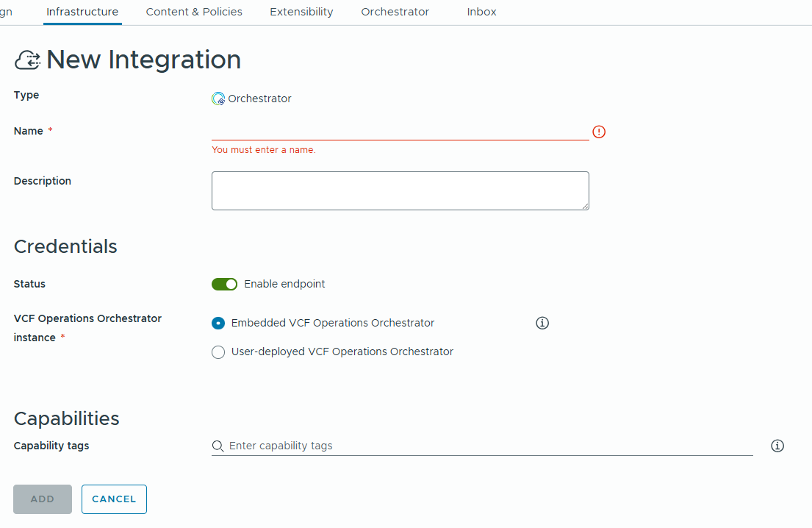Open the Content & Policies tab
This screenshot has height=528, width=812.
194,12
